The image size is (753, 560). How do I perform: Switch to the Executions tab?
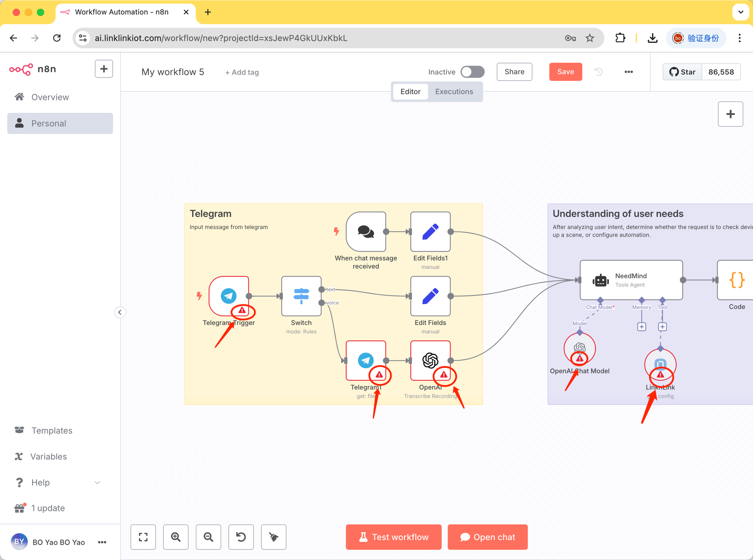pos(454,91)
